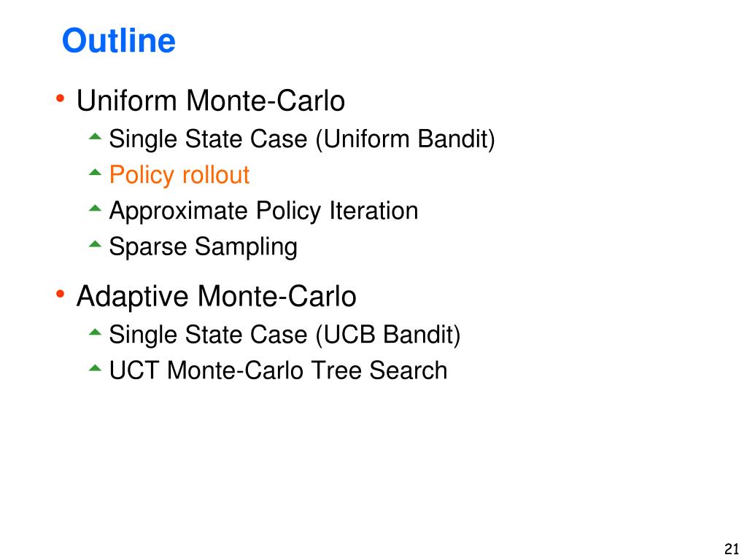Viewport: 747px width, 560px height.
Task: Click the green arrow beside UCT Monte-Carlo Tree Search
Action: 96,368
